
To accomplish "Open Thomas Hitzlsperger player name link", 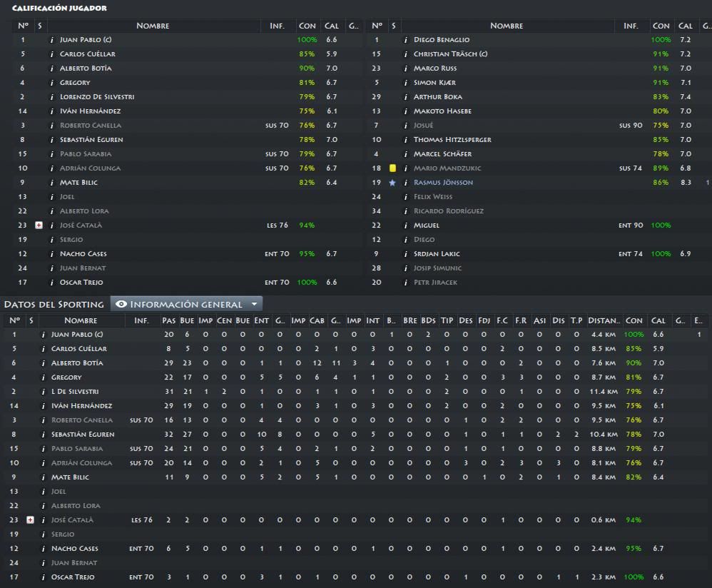I will point(452,140).
